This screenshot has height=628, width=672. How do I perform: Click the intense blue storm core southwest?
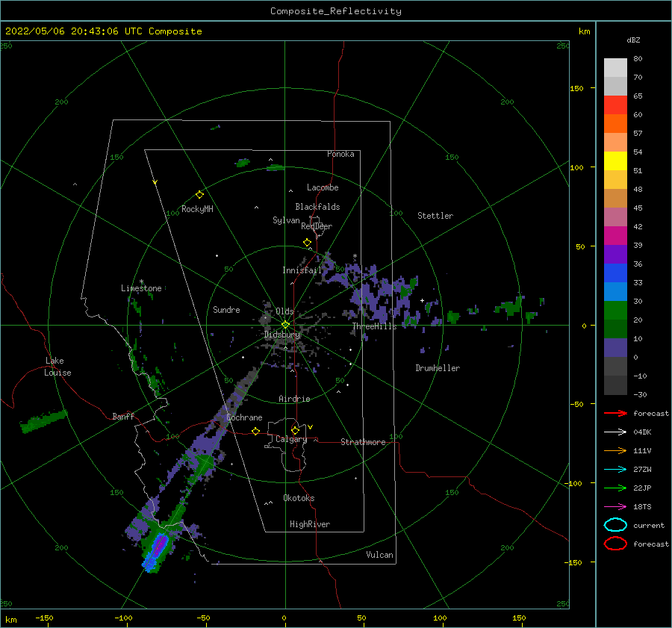point(157,553)
